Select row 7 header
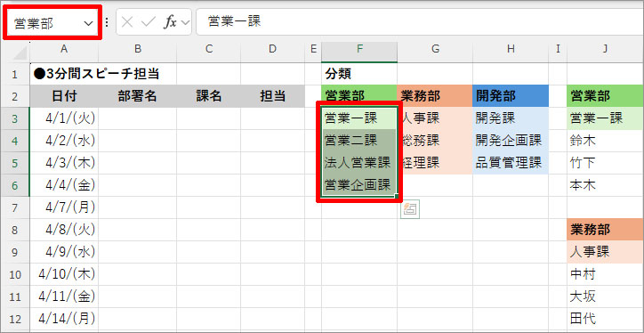This screenshot has width=644, height=333. 15,207
